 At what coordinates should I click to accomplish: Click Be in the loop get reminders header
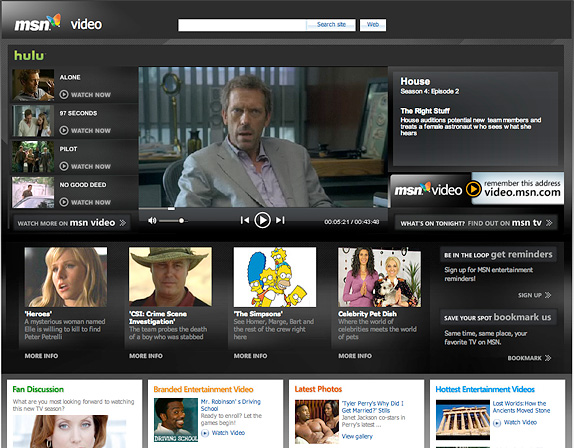[x=498, y=254]
